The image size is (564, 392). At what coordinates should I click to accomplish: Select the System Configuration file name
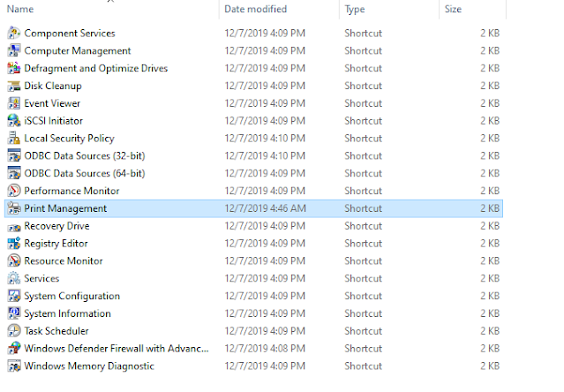(x=72, y=296)
